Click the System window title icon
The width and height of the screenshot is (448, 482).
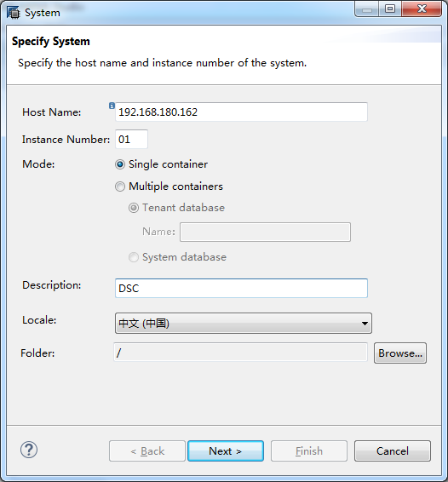[13, 13]
